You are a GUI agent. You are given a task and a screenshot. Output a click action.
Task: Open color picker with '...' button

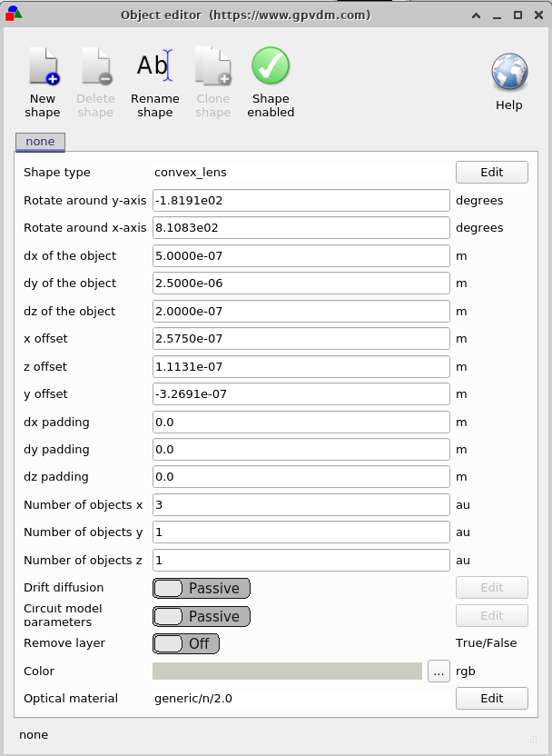[439, 671]
